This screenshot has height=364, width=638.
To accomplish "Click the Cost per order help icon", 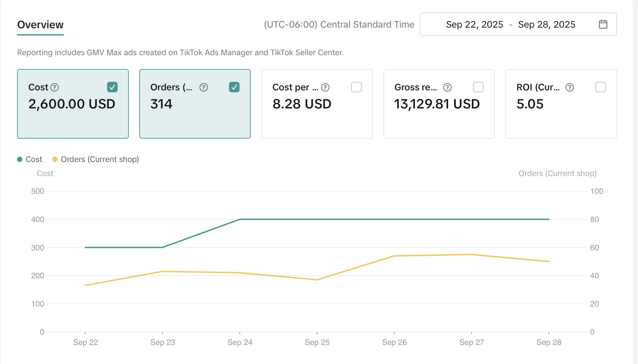I will tap(325, 87).
